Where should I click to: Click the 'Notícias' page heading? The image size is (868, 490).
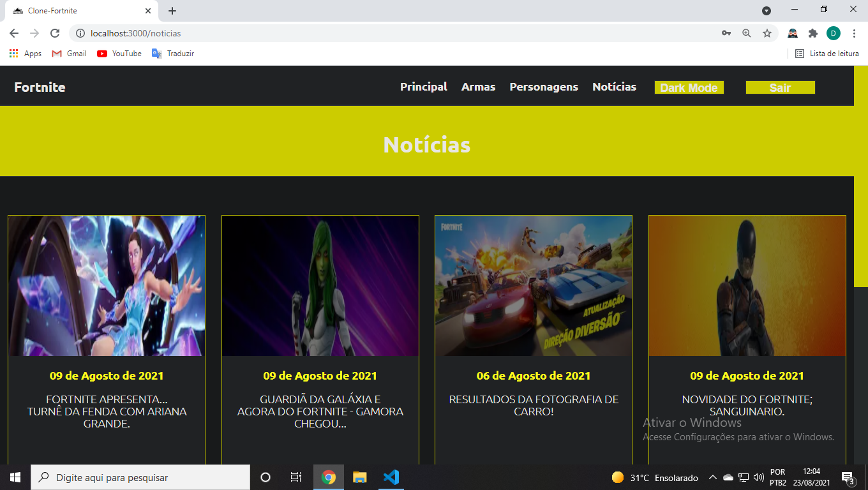coord(427,145)
